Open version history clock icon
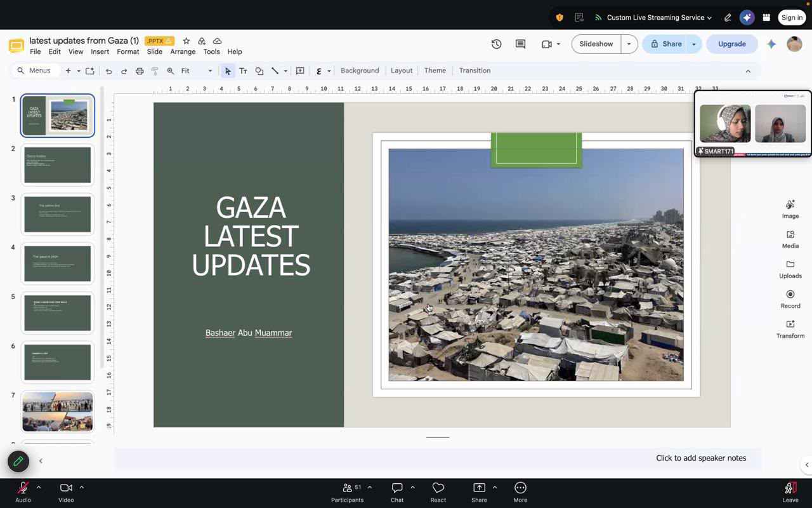This screenshot has height=508, width=812. click(x=497, y=44)
